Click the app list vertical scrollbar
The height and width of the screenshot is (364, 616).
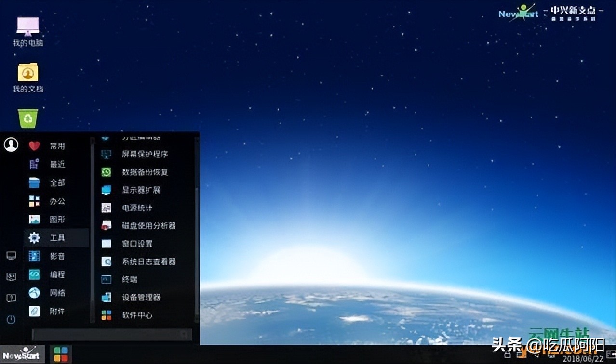[196, 230]
